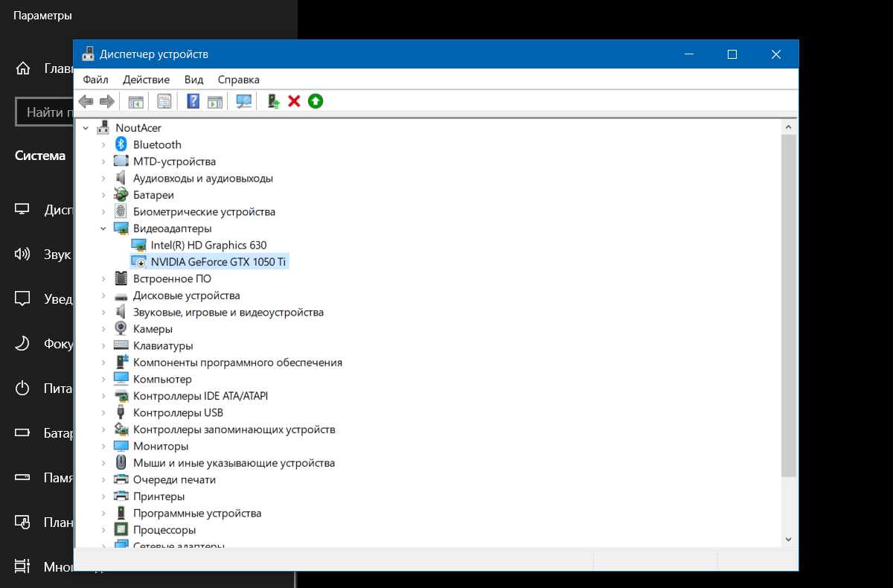This screenshot has height=588, width=893.
Task: Select the NoutAcer computer name
Action: (x=138, y=128)
